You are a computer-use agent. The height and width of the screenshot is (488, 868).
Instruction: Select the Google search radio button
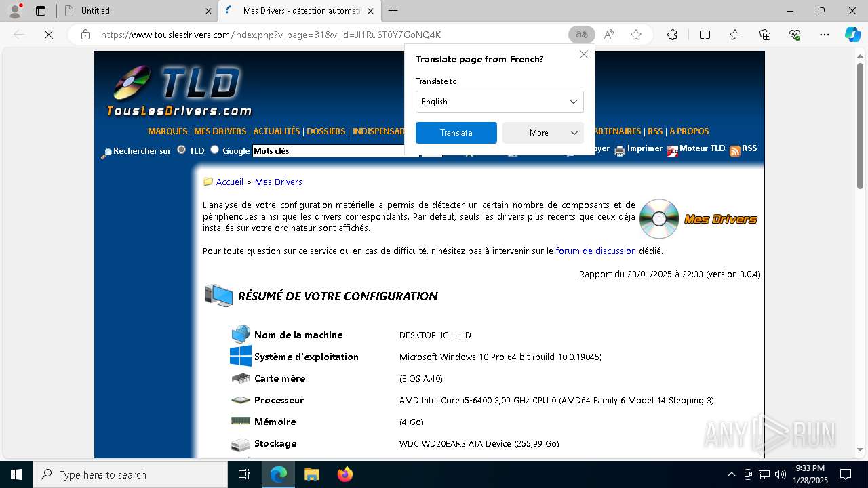click(x=214, y=150)
